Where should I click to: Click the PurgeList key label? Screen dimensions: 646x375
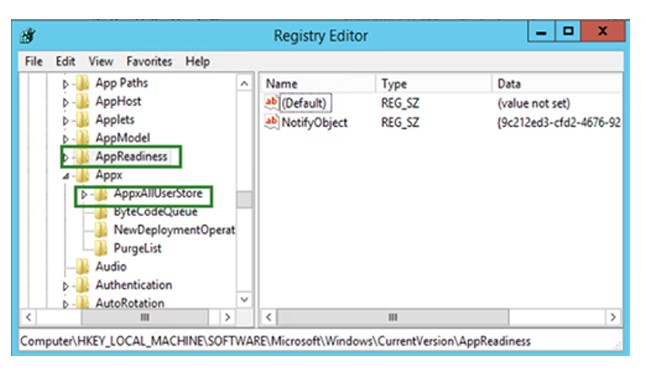click(x=138, y=248)
